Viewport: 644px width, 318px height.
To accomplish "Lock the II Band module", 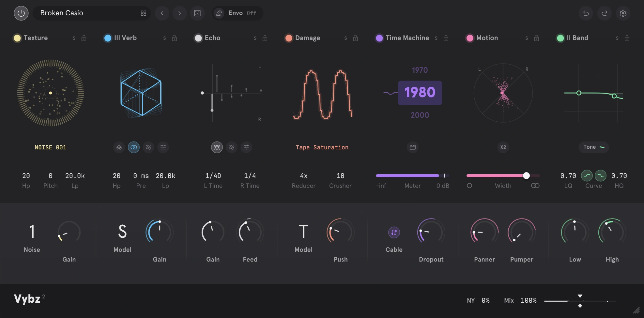I will tap(627, 38).
